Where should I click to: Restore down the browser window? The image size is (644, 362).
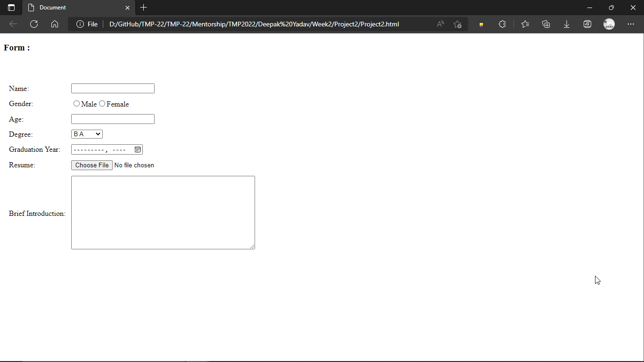(611, 8)
